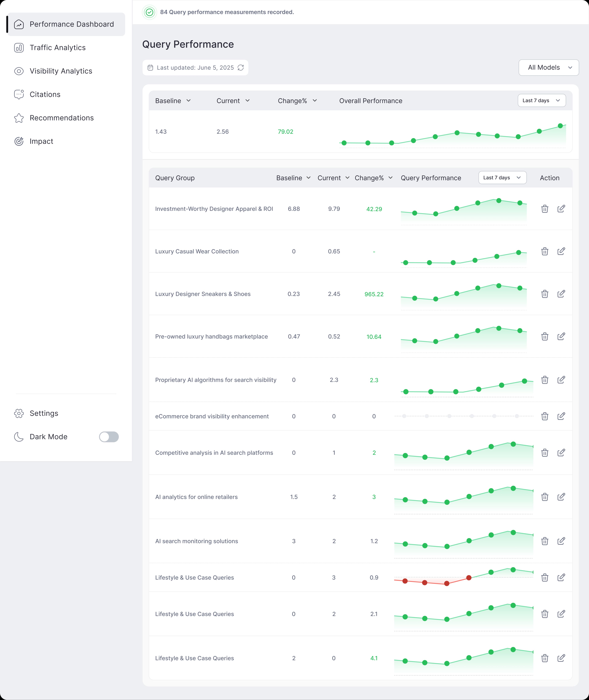This screenshot has width=589, height=700.
Task: Click the refresh icon beside Last updated
Action: coord(240,68)
